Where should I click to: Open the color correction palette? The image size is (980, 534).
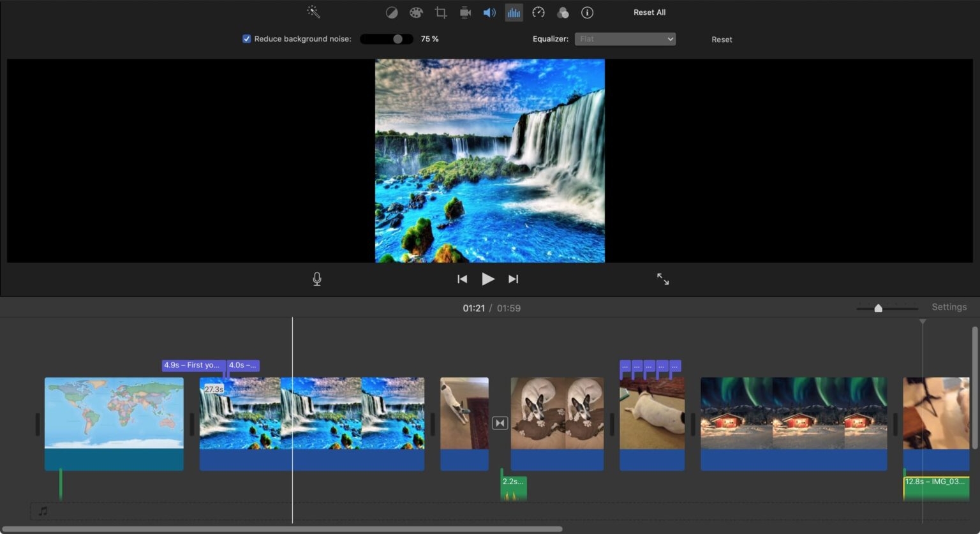click(416, 13)
